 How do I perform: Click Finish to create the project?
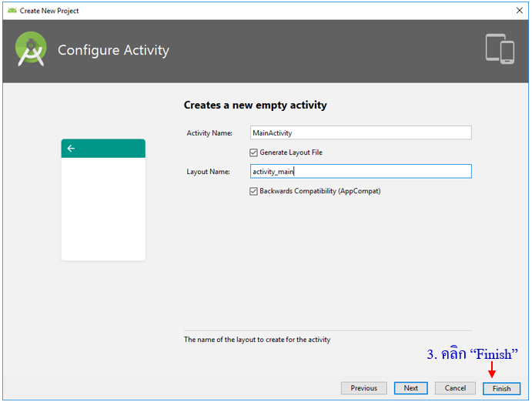pos(501,388)
